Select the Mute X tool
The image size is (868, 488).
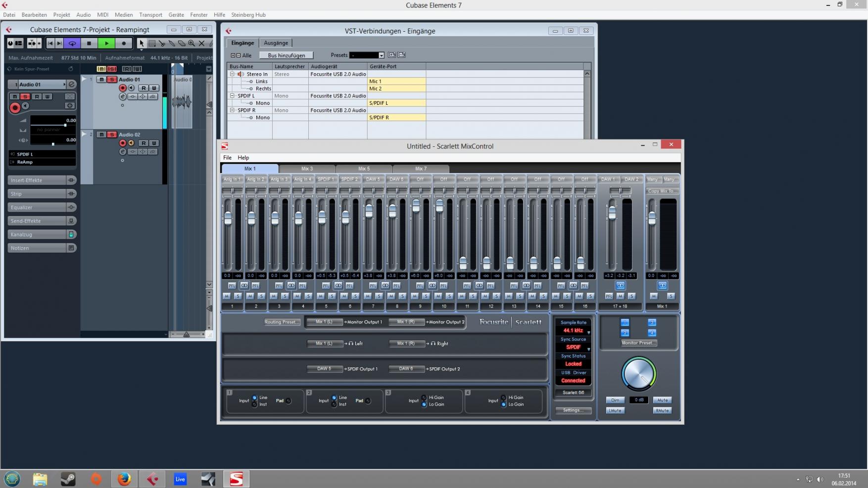[x=201, y=44]
